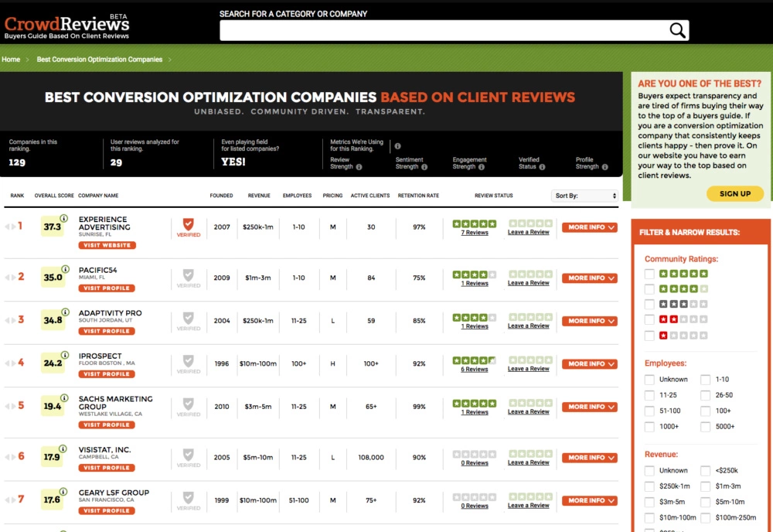Viewport: 773px width, 532px height.
Task: Click Experience Advertising's five green rating stars
Action: (475, 223)
